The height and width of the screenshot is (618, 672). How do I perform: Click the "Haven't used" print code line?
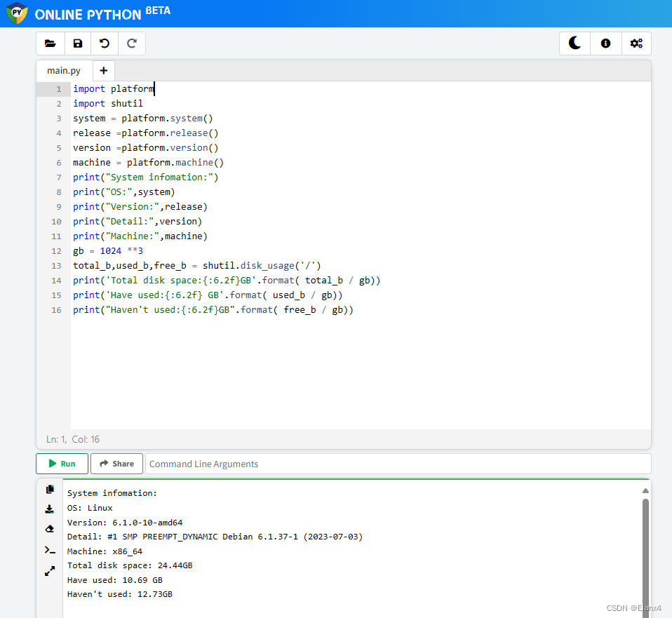[213, 310]
